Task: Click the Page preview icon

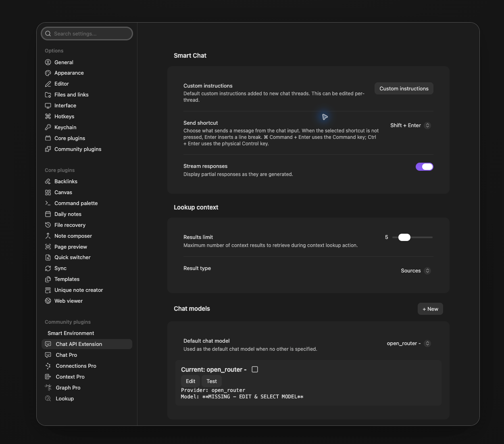Action: pyautogui.click(x=48, y=247)
